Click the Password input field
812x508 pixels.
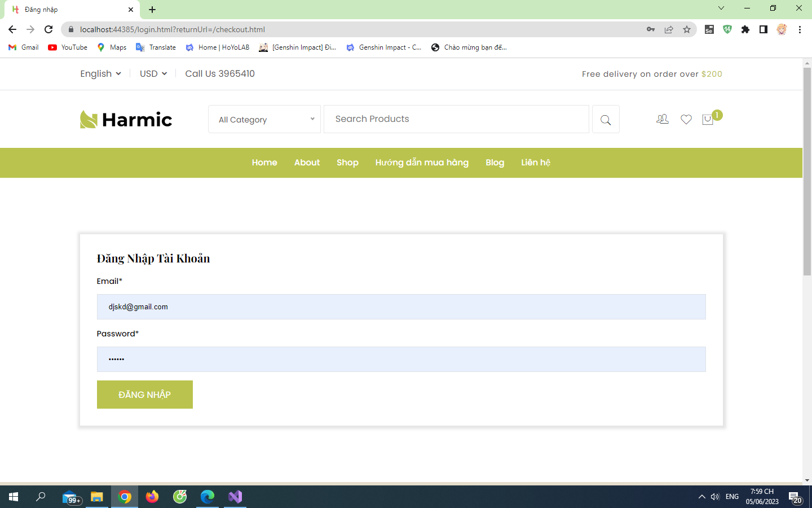click(x=401, y=359)
